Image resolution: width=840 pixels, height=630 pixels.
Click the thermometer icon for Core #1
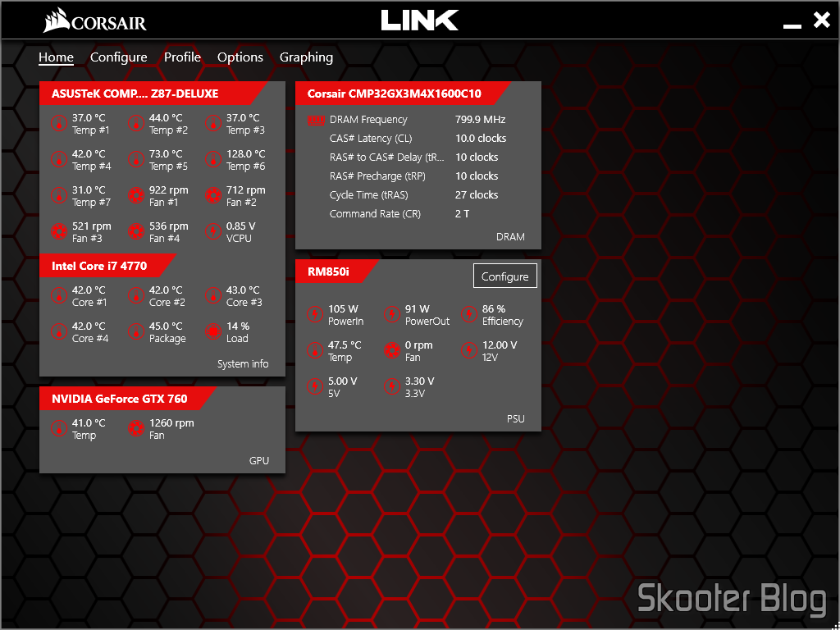[58, 295]
